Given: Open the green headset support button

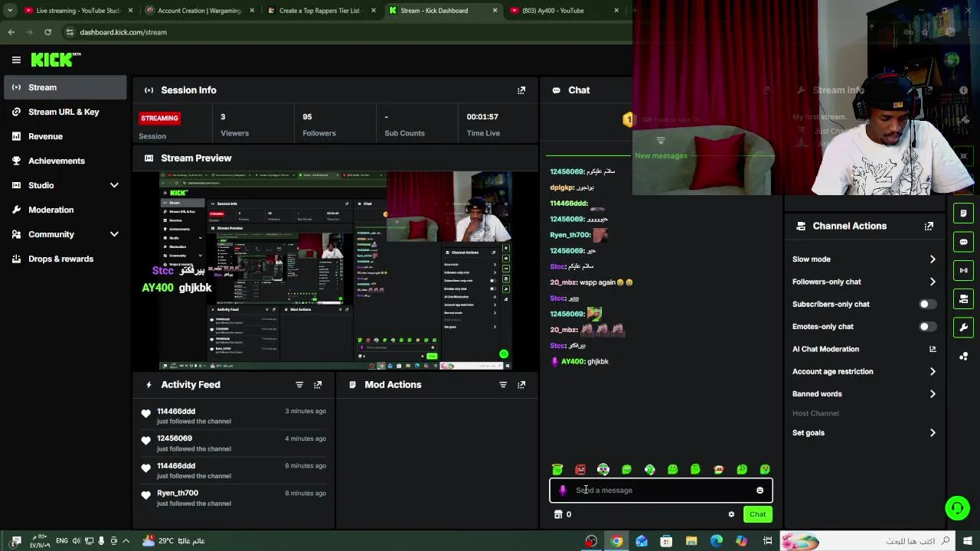Looking at the screenshot, I should pyautogui.click(x=957, y=508).
